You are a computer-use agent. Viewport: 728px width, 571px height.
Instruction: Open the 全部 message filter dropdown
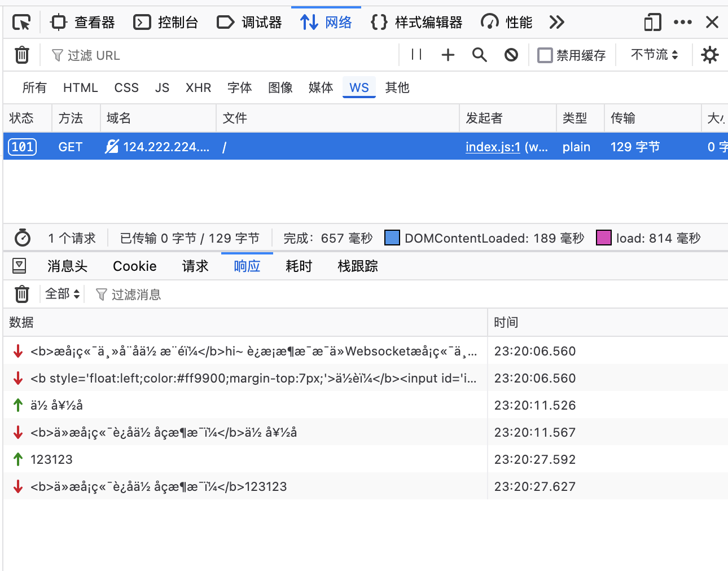tap(62, 295)
